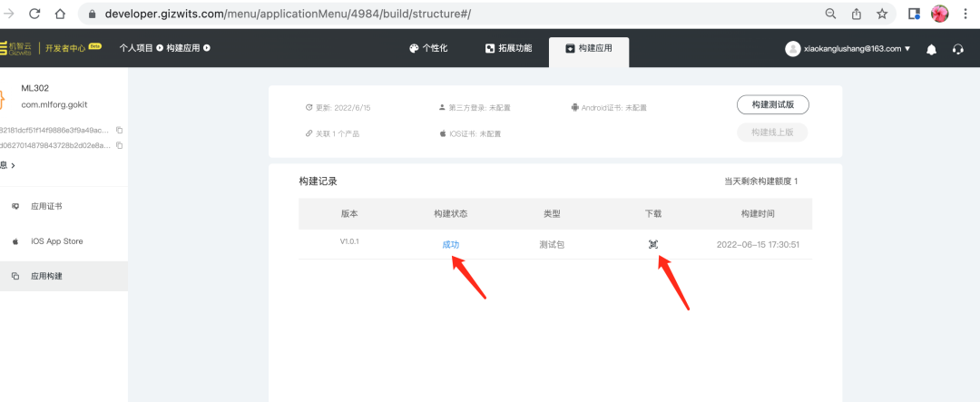This screenshot has width=980, height=402.
Task: Open customer support headset icon
Action: coord(958,49)
